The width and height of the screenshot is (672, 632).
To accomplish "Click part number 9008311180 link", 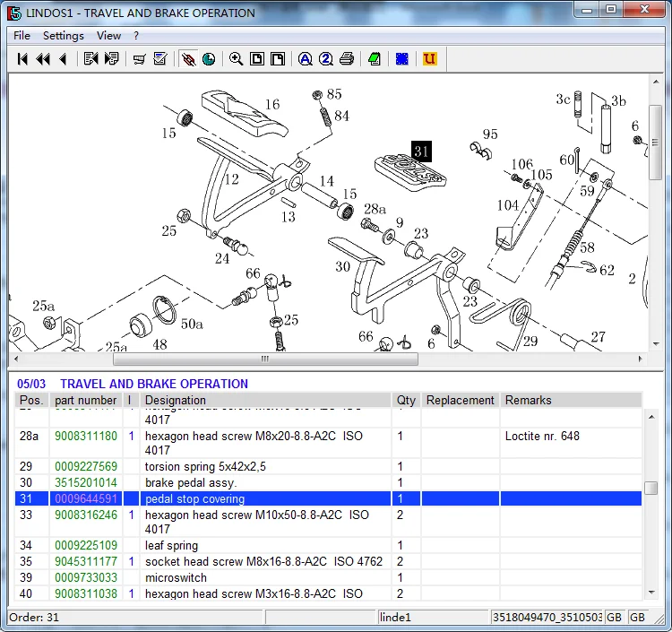I will point(86,437).
